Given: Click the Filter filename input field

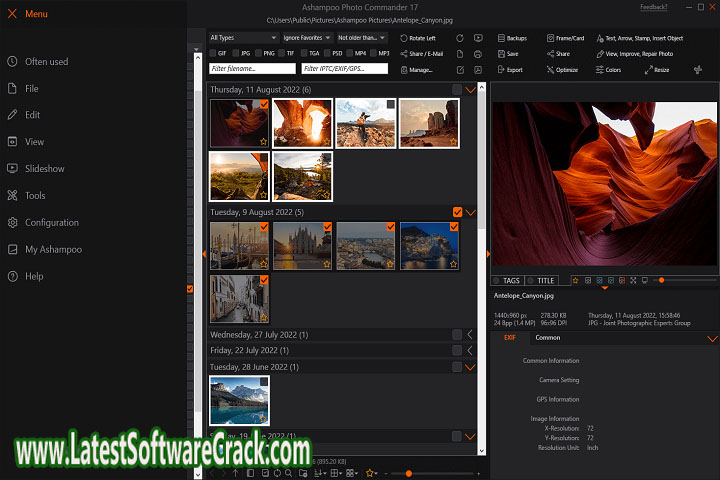Looking at the screenshot, I should click(x=252, y=69).
